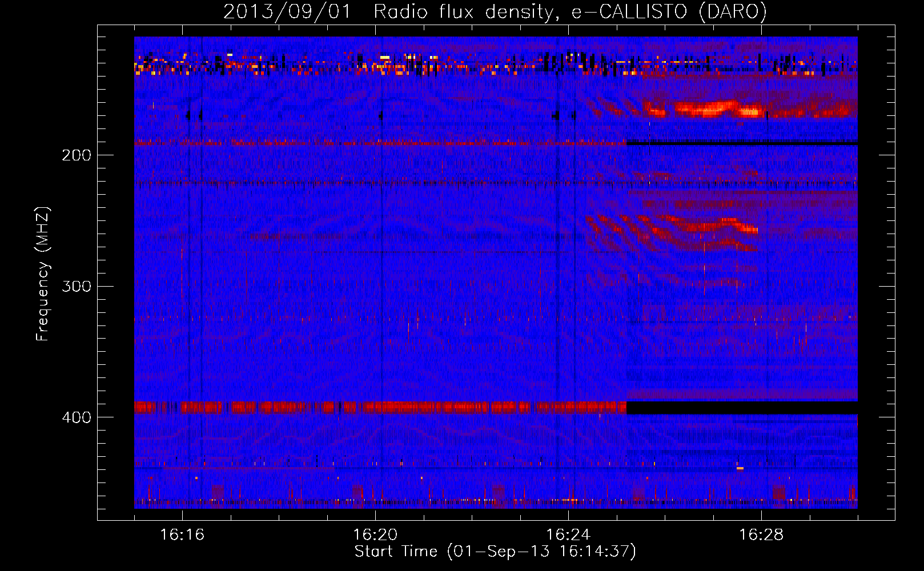Click the plot title 'Radio flux density, e-CALLISTO (DARO)'
Screen dimensions: 924x571
(x=571, y=11)
